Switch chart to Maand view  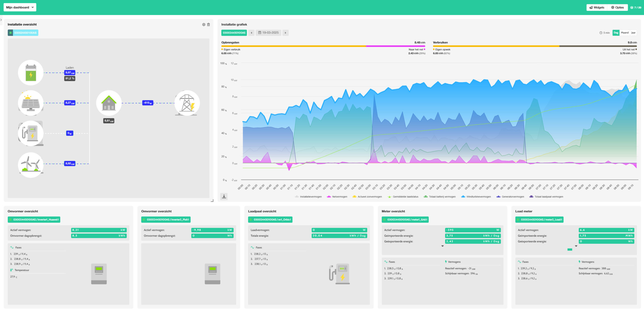point(624,33)
